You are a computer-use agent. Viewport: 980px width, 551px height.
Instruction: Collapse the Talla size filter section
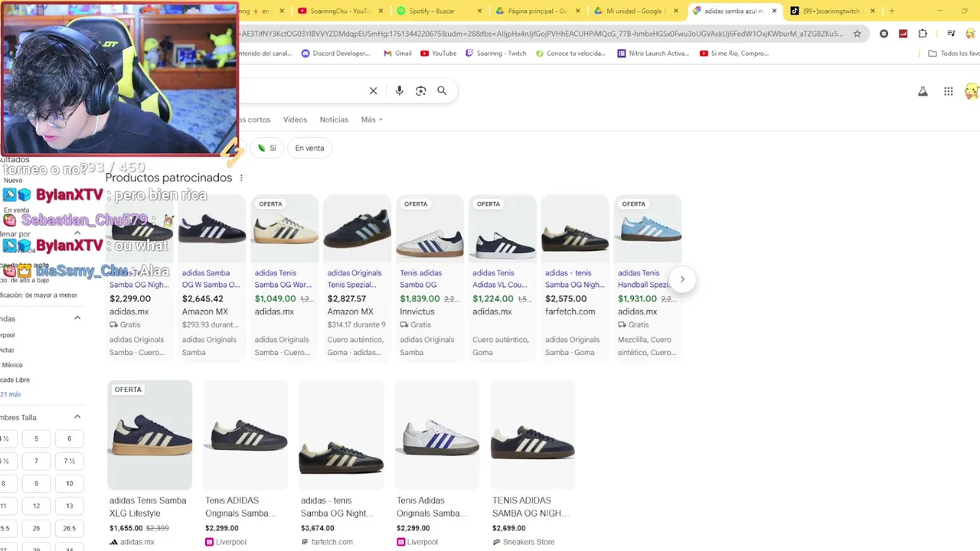(77, 417)
